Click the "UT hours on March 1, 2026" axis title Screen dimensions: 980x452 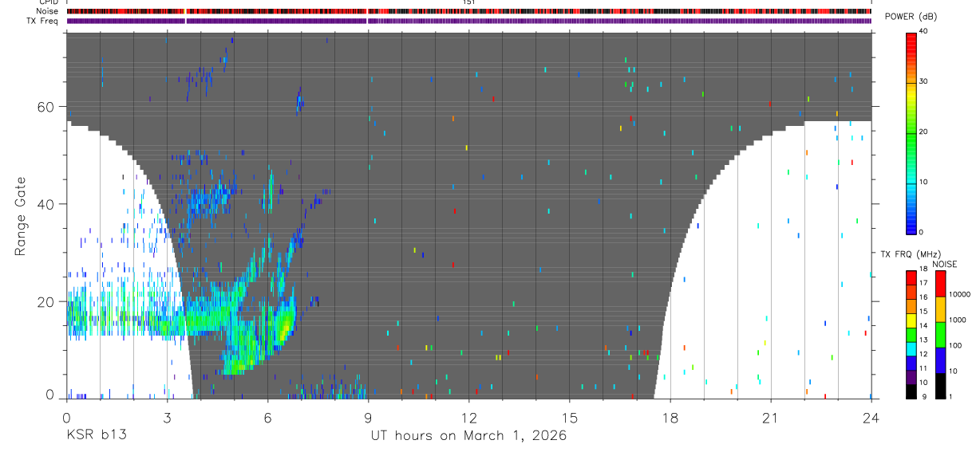click(468, 436)
